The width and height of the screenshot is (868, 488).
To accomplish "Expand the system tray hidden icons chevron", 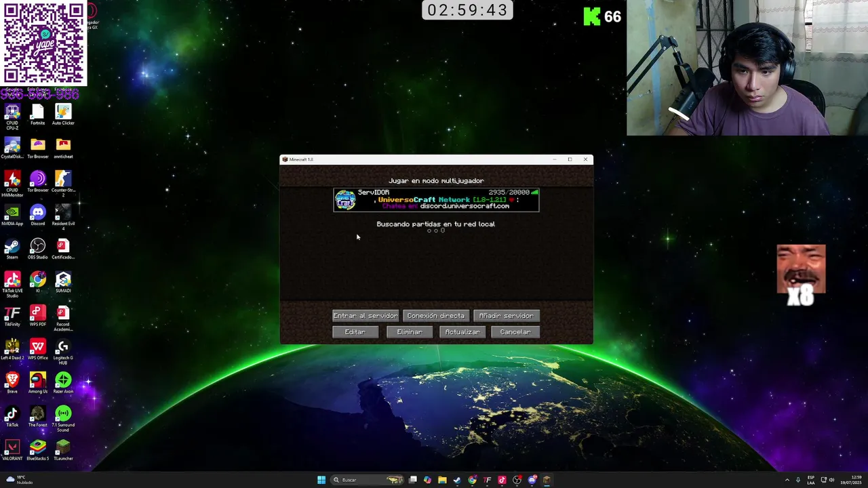I will (x=787, y=480).
